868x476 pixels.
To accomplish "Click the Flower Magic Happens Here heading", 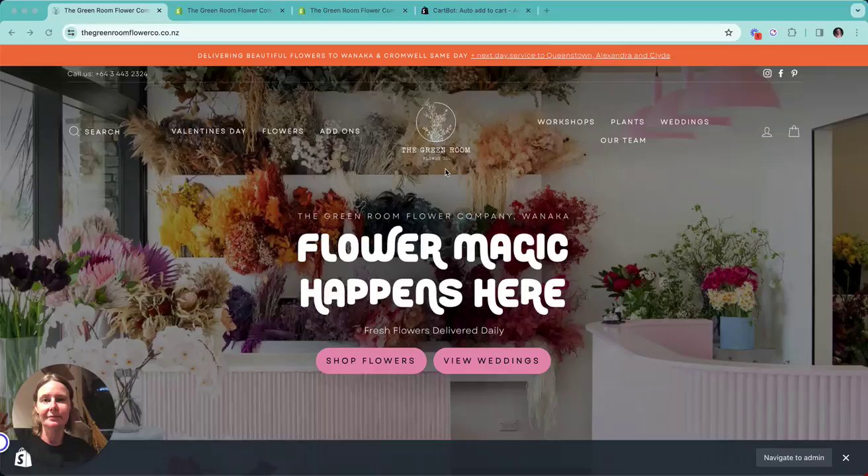I will click(x=433, y=270).
